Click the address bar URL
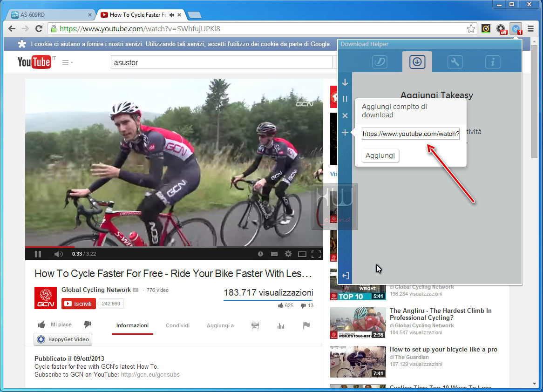The image size is (543, 392). 140,29
